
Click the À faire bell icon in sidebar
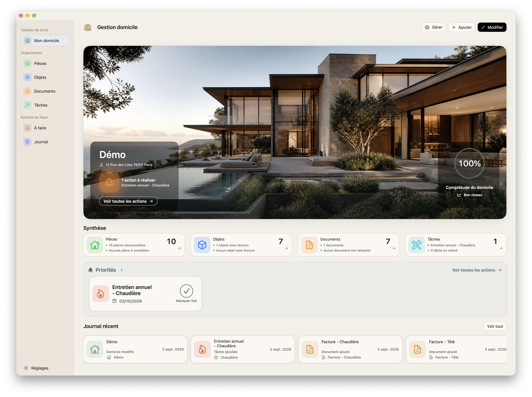point(27,128)
